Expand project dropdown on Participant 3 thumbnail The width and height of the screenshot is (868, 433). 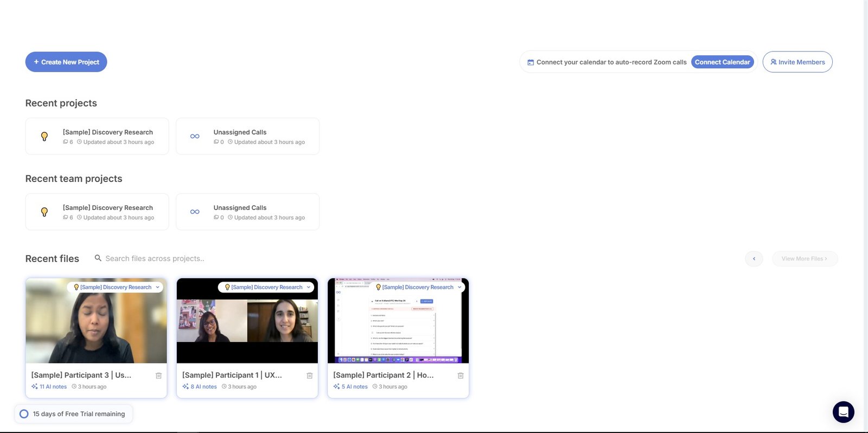(x=158, y=287)
